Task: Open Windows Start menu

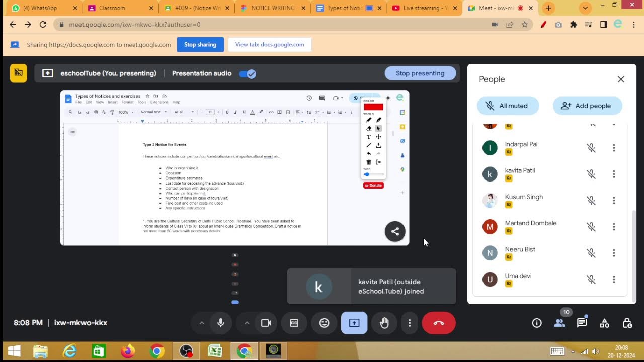Action: 14,351
